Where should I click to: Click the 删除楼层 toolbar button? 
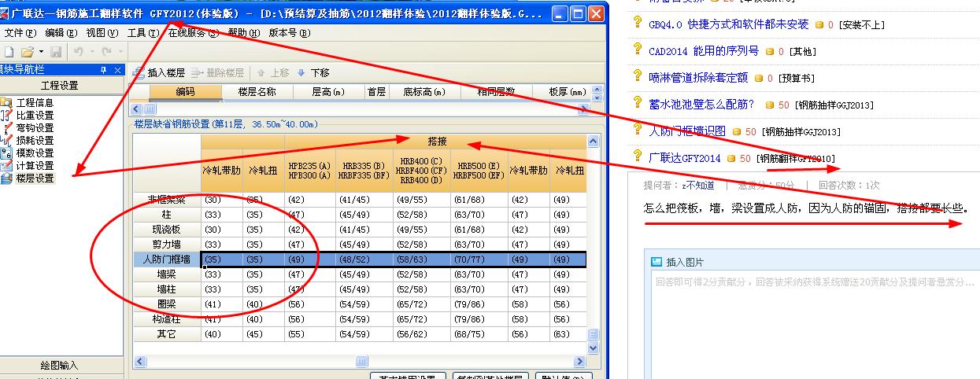pyautogui.click(x=217, y=72)
